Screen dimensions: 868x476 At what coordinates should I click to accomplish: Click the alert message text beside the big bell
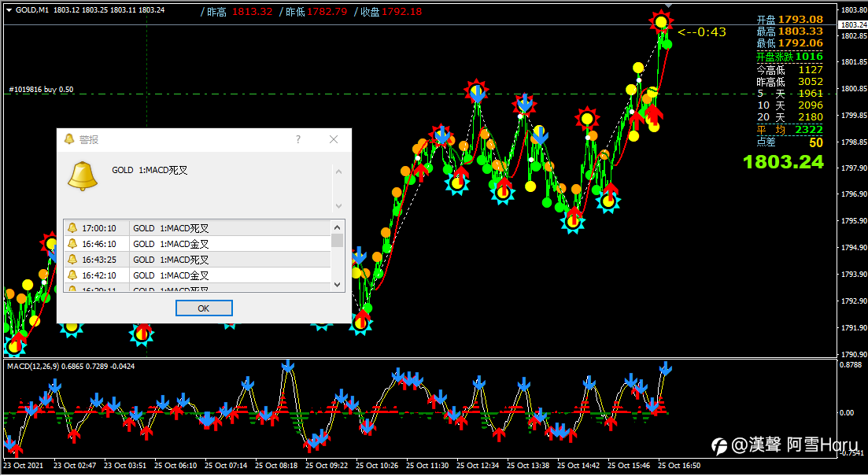point(150,171)
